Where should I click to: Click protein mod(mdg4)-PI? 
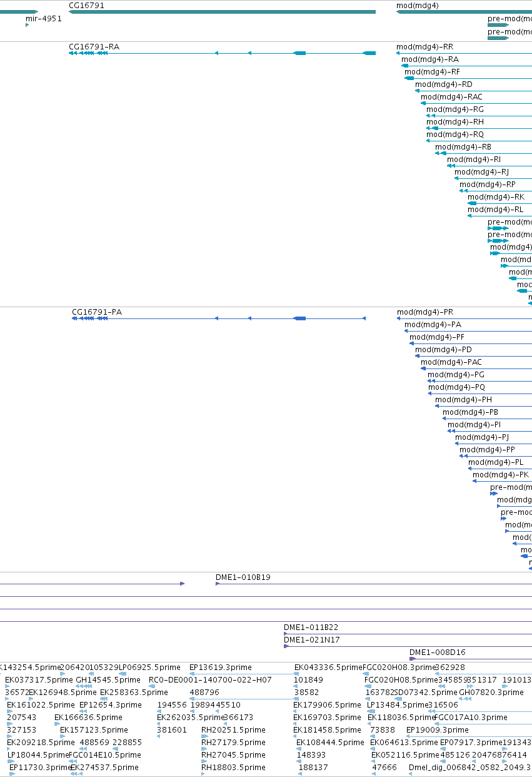474,424
